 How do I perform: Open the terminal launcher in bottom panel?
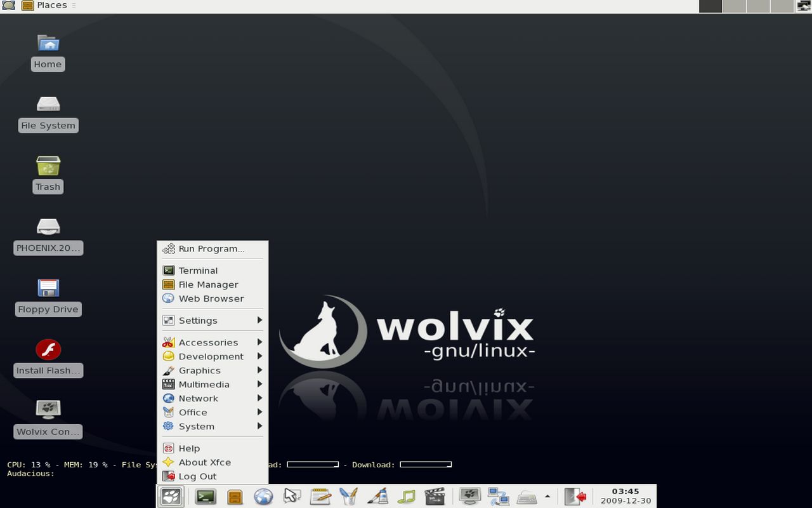click(206, 497)
